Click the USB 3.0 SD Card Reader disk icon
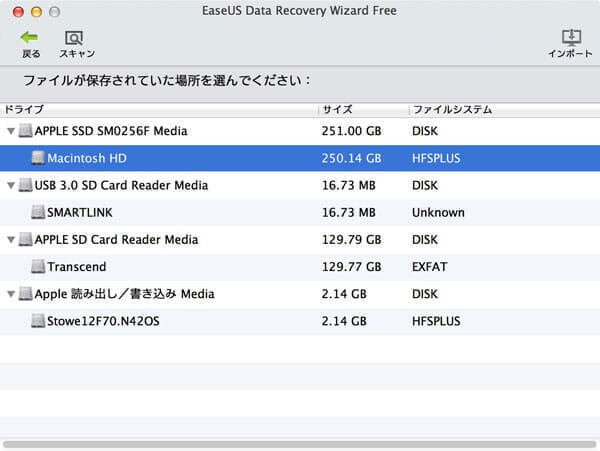600x451 pixels. (x=26, y=185)
